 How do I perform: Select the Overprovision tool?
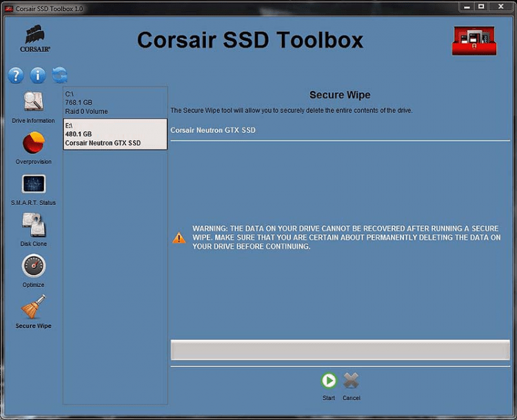(x=33, y=143)
